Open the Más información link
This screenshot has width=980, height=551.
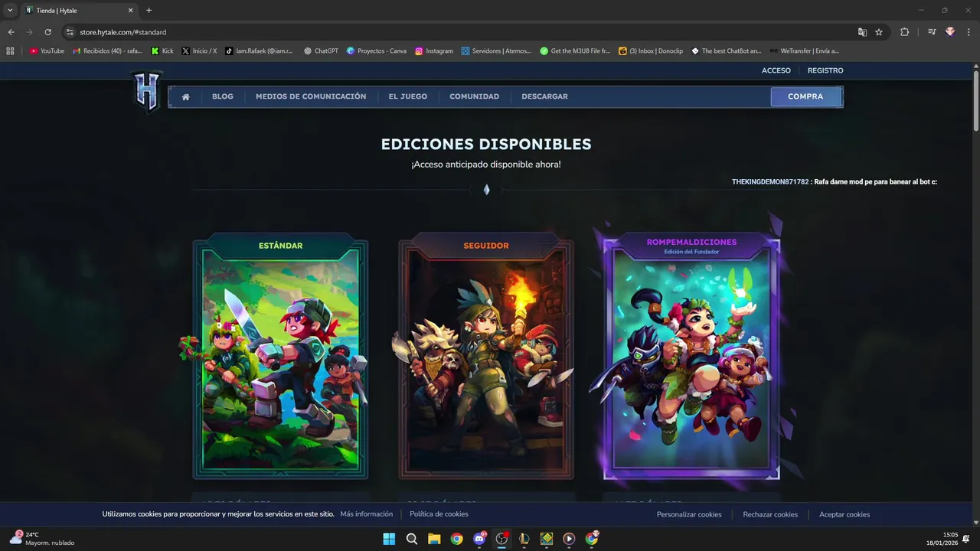click(367, 514)
